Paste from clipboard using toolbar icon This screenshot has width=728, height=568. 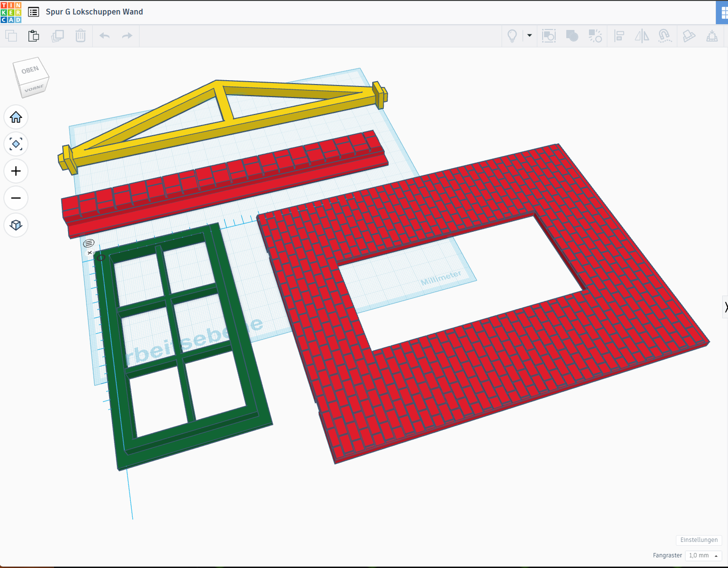(34, 36)
